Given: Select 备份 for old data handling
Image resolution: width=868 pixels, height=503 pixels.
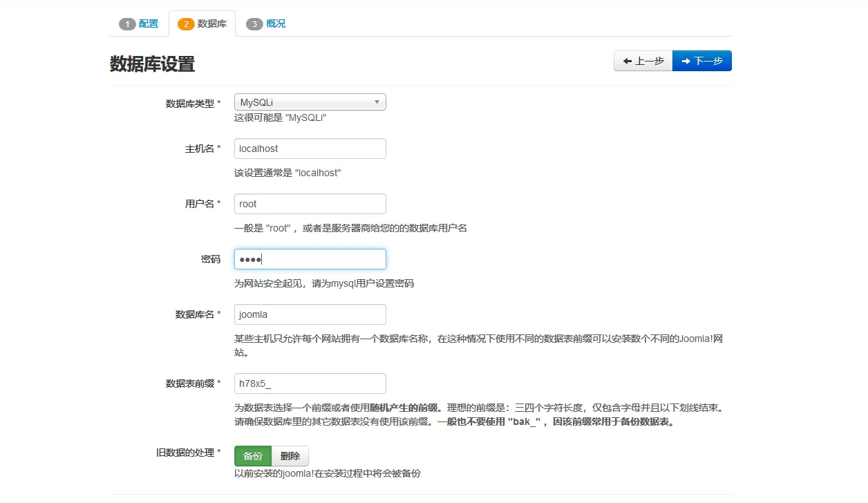Looking at the screenshot, I should point(253,456).
